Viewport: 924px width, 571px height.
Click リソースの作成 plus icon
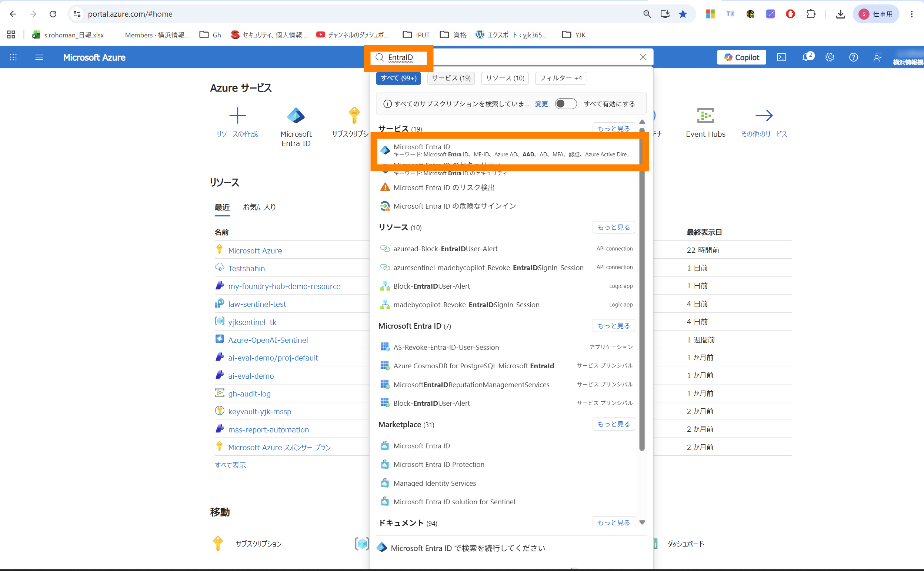pyautogui.click(x=237, y=116)
